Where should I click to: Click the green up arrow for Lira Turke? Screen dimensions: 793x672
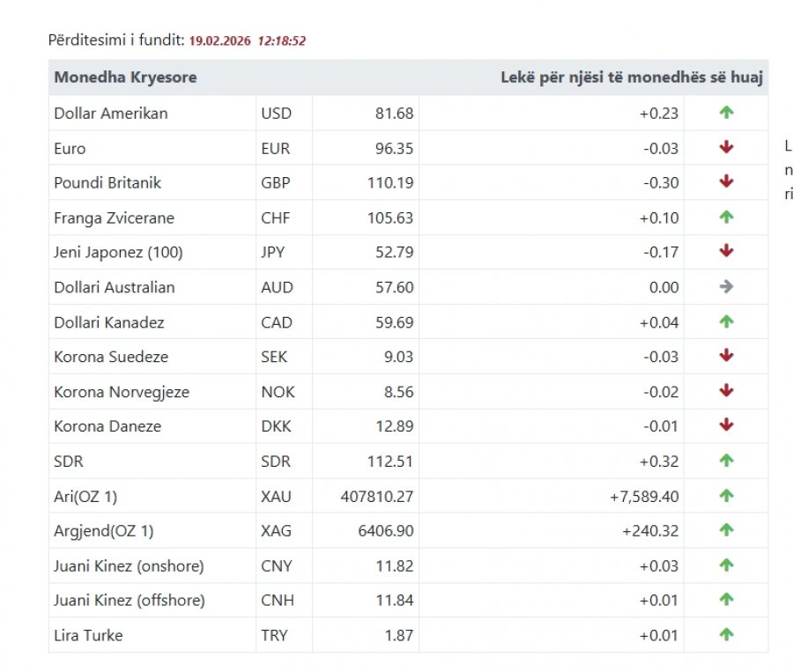point(726,634)
